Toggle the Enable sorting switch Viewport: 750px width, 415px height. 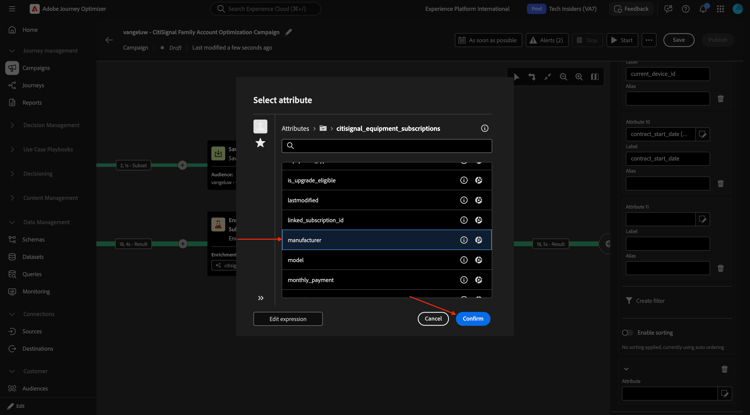(627, 333)
